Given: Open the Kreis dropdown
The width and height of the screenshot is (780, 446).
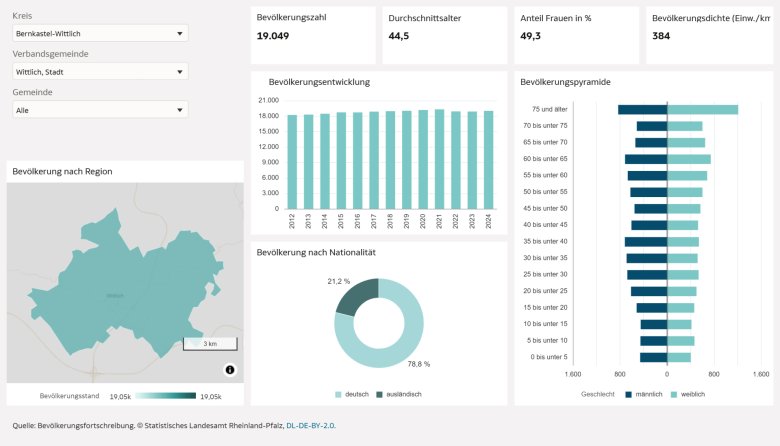Looking at the screenshot, I should click(100, 33).
